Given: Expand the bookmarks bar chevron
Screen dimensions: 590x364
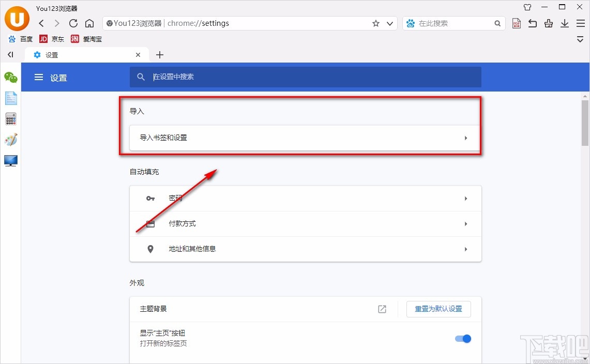Looking at the screenshot, I should (580, 39).
